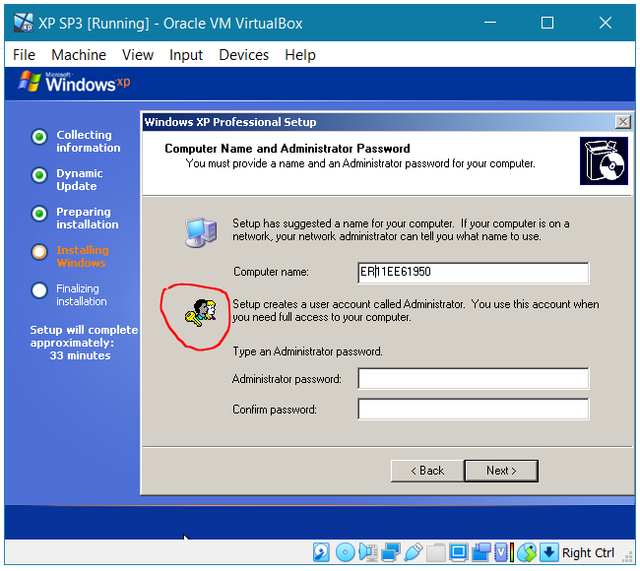Screen dimensions: 640x571
Task: Minimize the VirtualBox window
Action: coord(490,22)
